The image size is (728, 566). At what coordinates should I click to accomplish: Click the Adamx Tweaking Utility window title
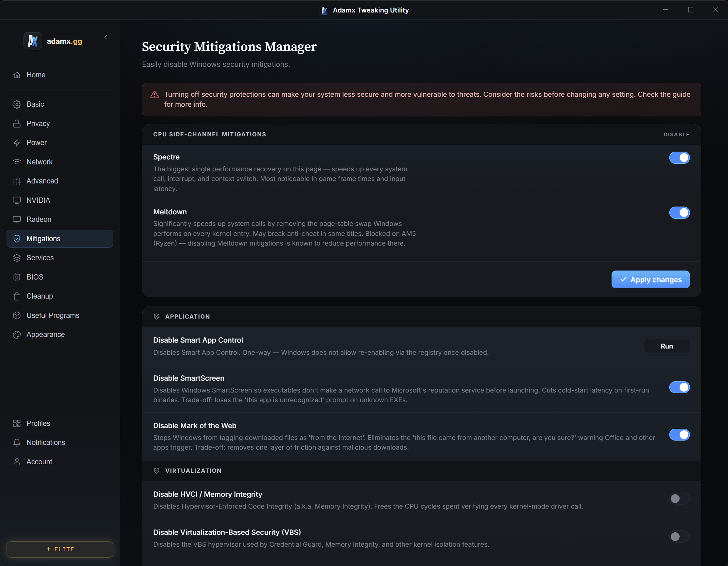click(371, 10)
